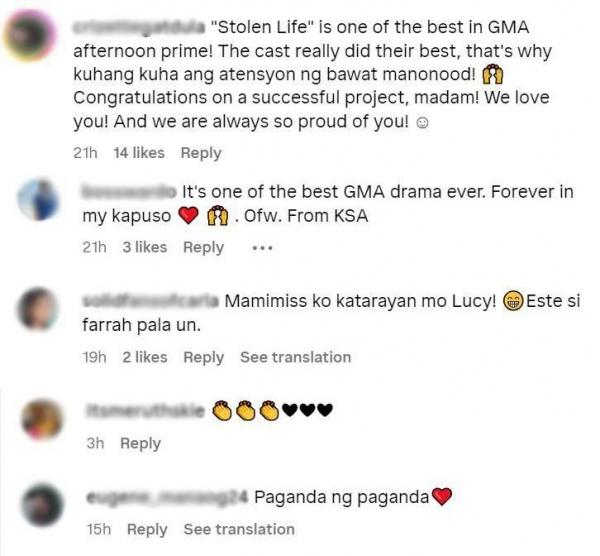The image size is (600, 556).
Task: Click the 21h timestamp on the first comment
Action: pyautogui.click(x=85, y=153)
